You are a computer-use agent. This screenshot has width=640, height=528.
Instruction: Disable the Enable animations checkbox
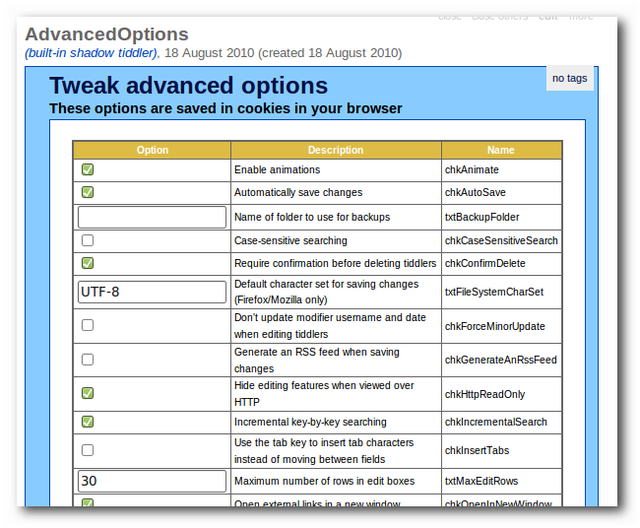point(88,169)
